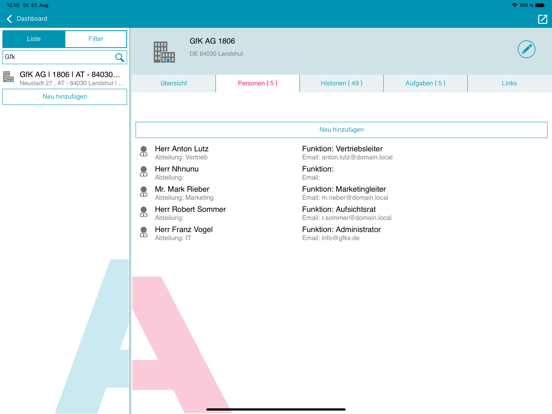Click Funktion: Aufsichtsrat
This screenshot has height=414, width=552.
339,209
